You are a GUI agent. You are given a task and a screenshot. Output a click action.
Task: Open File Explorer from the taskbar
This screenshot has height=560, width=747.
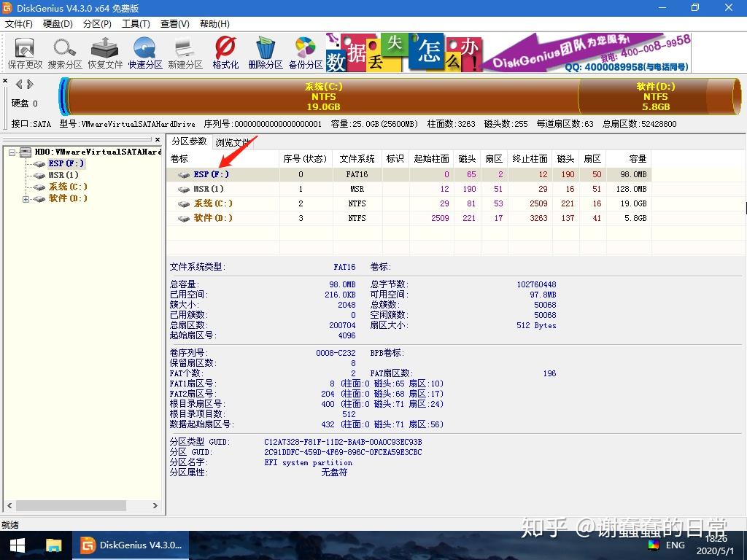coord(53,545)
